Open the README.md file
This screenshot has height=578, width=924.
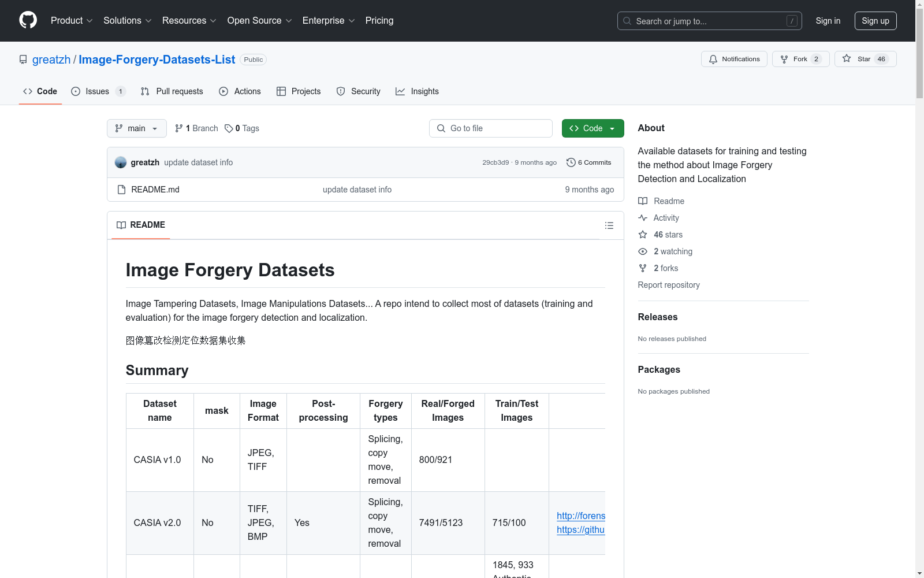click(155, 190)
